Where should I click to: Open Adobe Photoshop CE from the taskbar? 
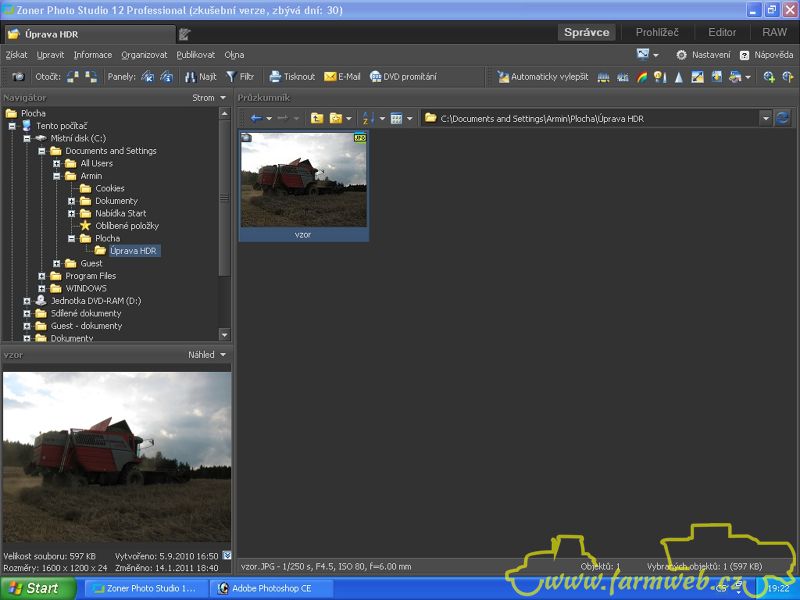click(x=270, y=588)
